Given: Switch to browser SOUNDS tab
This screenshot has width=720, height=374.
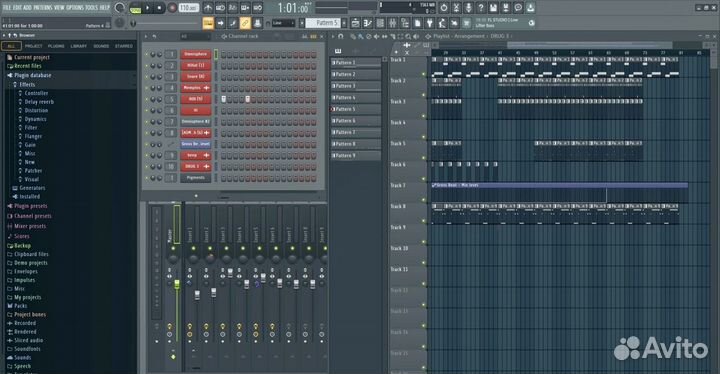Looking at the screenshot, I should [101, 46].
